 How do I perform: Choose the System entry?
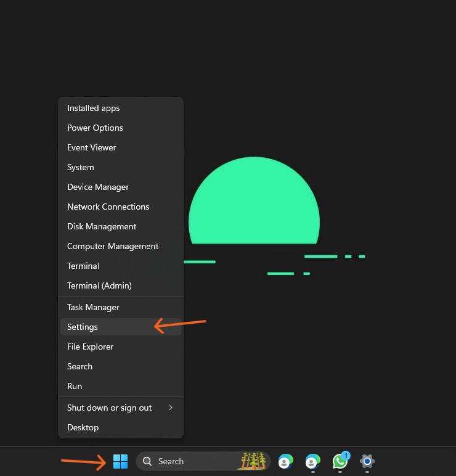coord(121,167)
